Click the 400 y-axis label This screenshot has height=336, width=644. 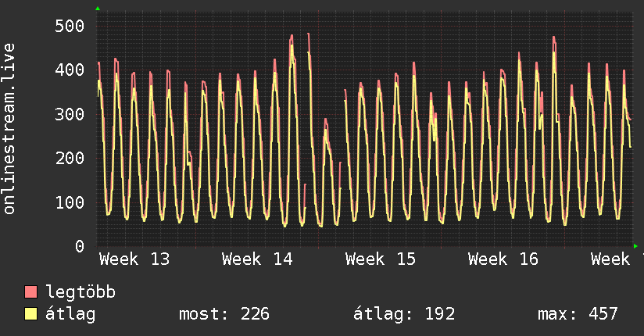pyautogui.click(x=70, y=70)
